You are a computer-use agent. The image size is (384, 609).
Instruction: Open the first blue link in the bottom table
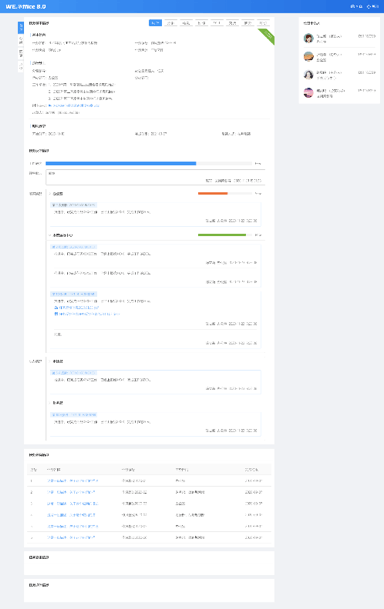coord(73,481)
